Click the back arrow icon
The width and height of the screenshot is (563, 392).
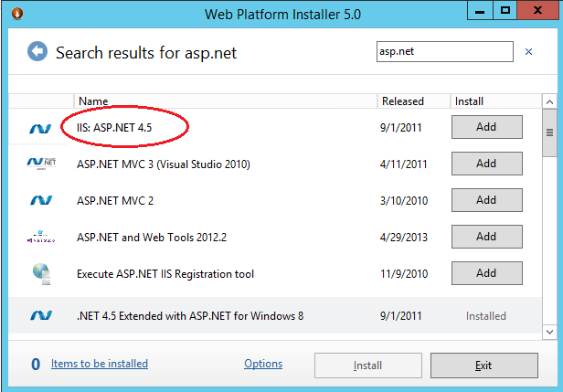click(x=37, y=51)
